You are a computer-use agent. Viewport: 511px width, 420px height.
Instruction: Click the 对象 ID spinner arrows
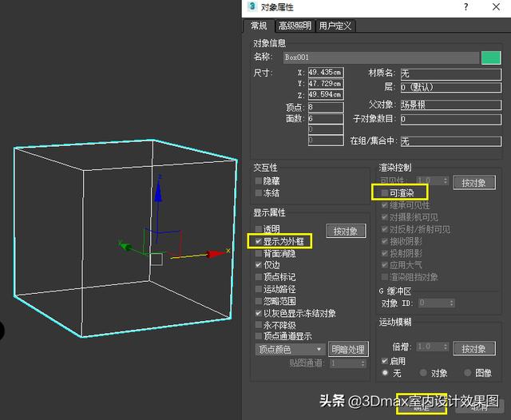coord(451,303)
